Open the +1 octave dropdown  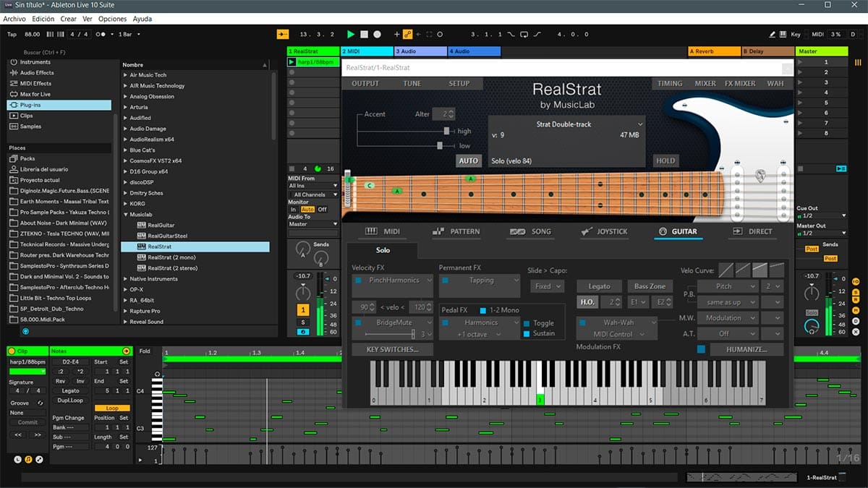click(x=480, y=334)
